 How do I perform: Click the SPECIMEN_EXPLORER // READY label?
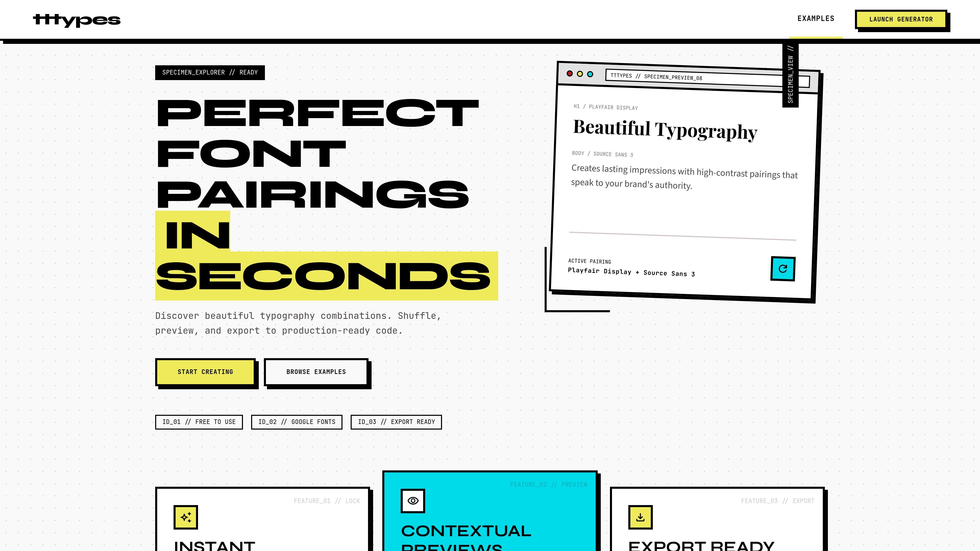pyautogui.click(x=210, y=73)
